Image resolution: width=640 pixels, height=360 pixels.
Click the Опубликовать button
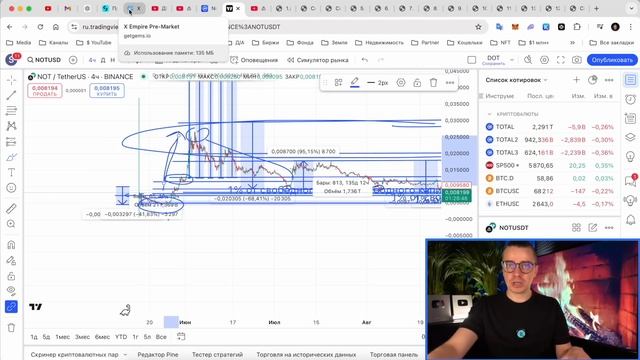tap(612, 60)
